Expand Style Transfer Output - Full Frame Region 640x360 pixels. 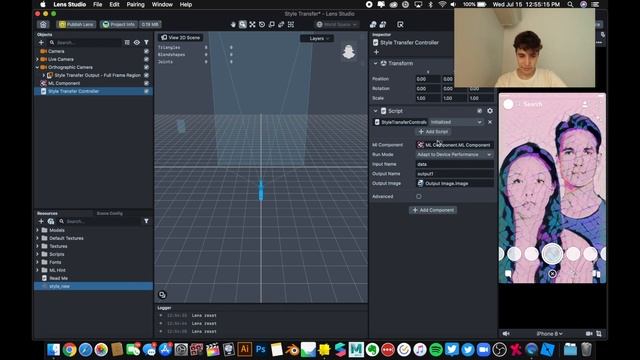tap(44, 75)
